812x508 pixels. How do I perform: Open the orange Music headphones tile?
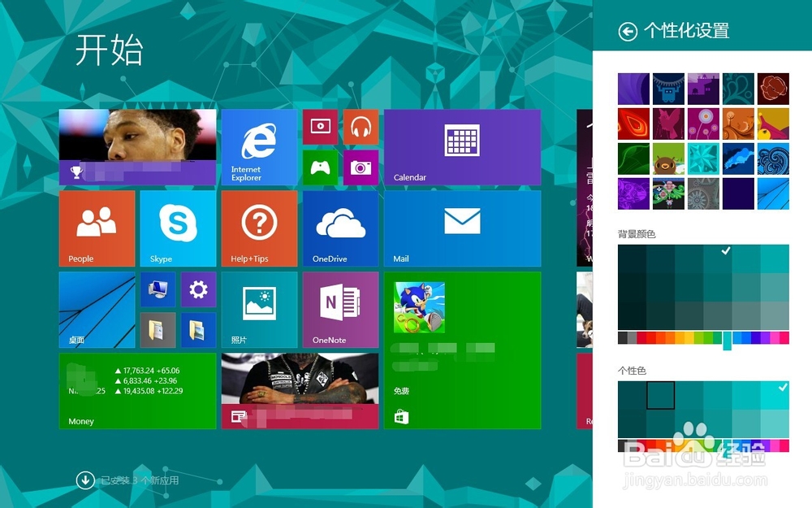[x=361, y=127]
